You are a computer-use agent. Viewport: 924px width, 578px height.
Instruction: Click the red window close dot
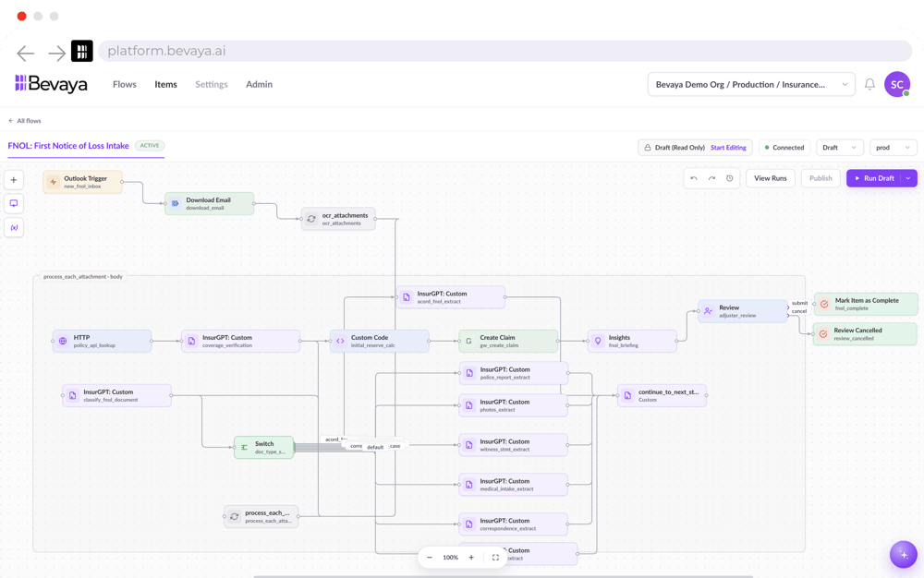[22, 17]
